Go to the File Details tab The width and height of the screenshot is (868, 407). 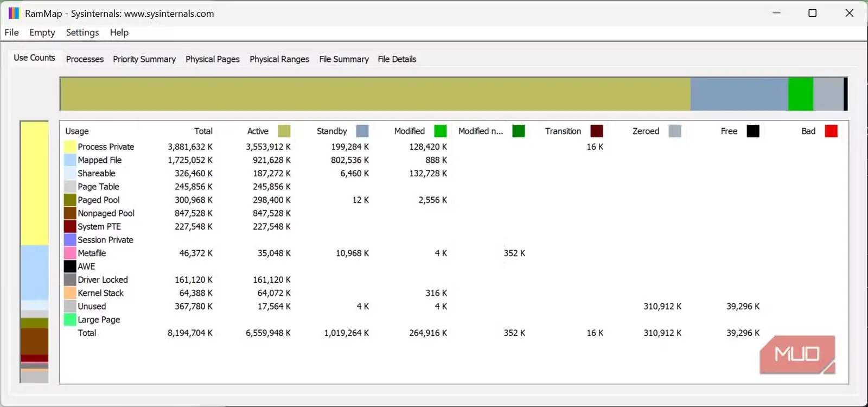397,59
